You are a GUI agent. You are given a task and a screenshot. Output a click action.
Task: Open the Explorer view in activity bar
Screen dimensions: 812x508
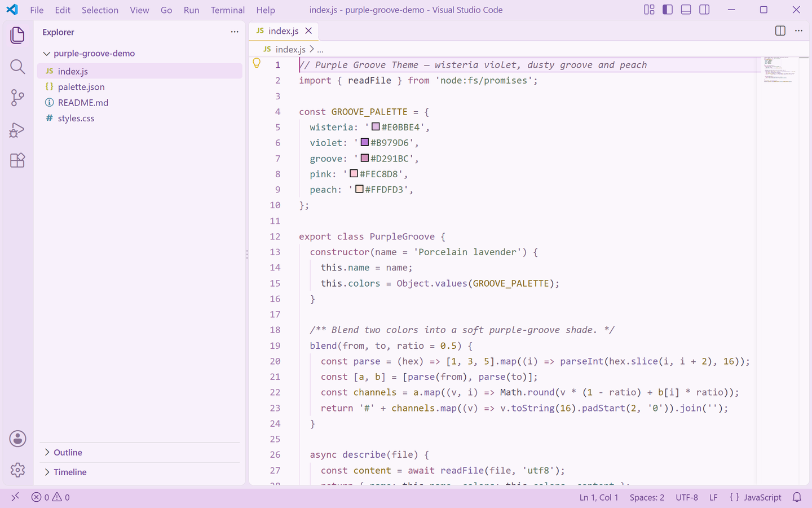coord(17,35)
